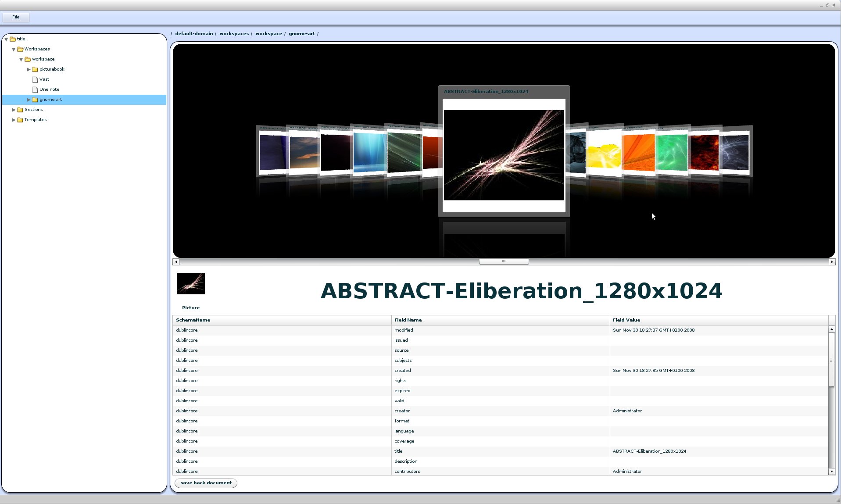This screenshot has width=841, height=504.
Task: Select the Vast document icon
Action: pyautogui.click(x=35, y=79)
